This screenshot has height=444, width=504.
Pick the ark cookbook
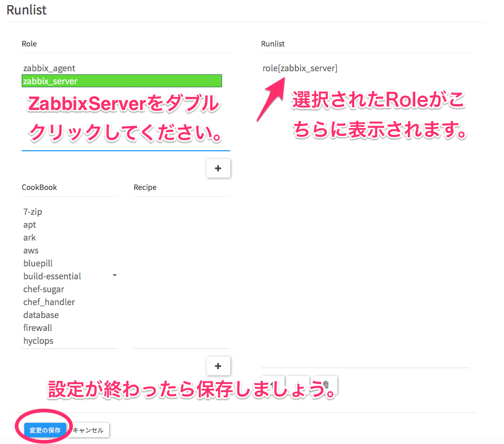point(29,237)
